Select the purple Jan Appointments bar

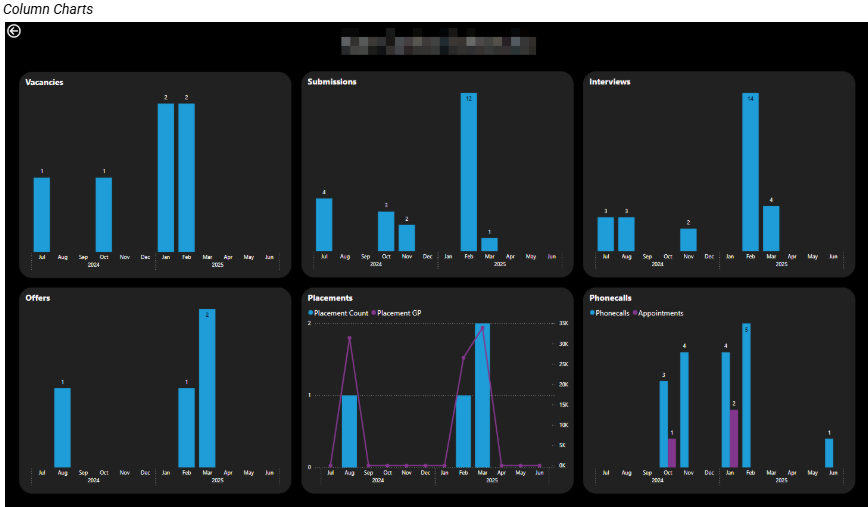click(x=734, y=439)
